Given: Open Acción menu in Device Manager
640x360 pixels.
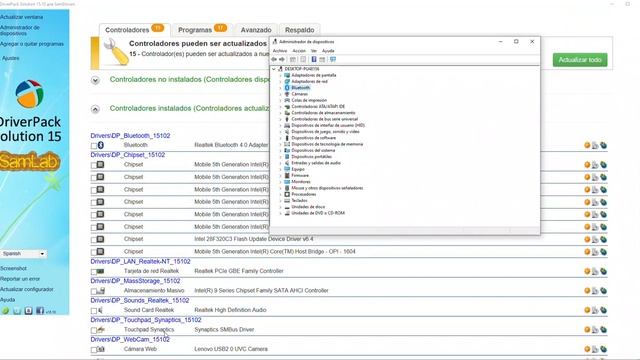Looking at the screenshot, I should tap(299, 51).
